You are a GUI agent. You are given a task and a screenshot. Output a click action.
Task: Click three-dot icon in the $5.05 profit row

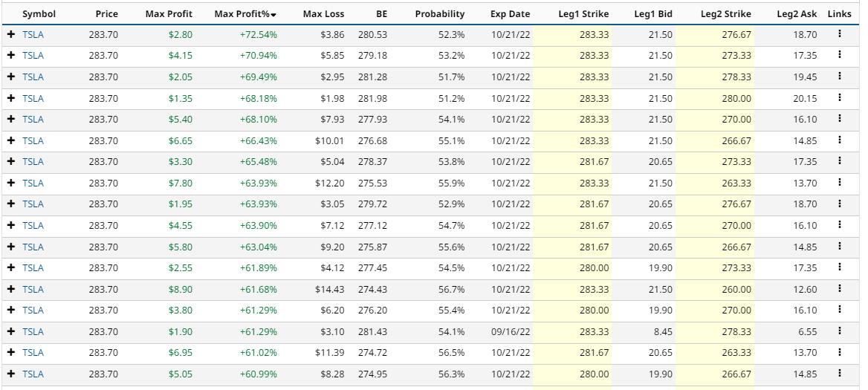[x=839, y=374]
